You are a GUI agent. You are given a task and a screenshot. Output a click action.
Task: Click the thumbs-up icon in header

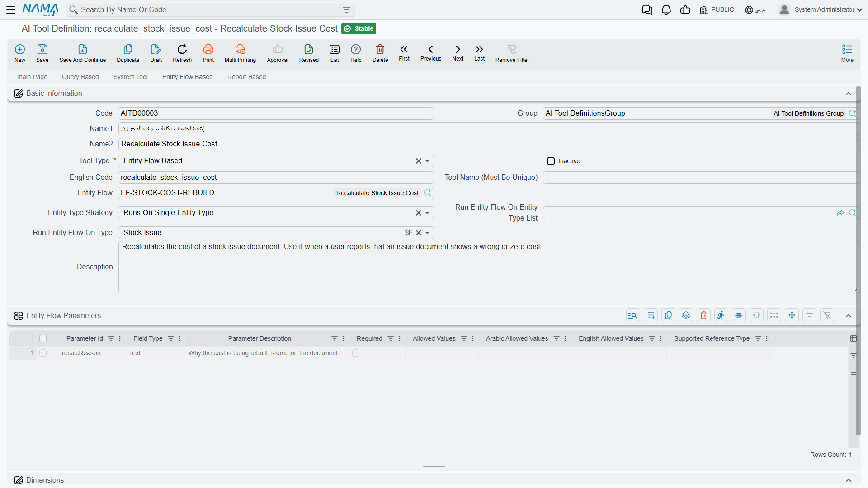685,10
